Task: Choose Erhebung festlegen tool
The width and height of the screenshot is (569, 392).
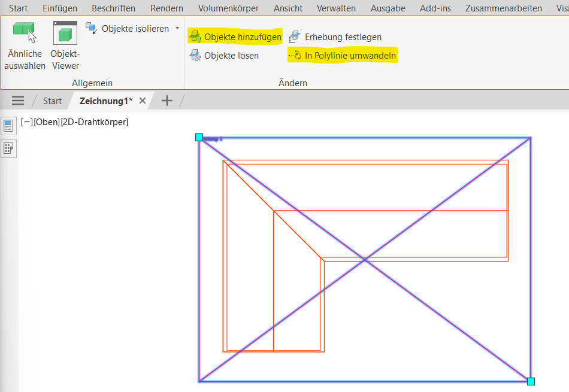Action: click(294, 37)
